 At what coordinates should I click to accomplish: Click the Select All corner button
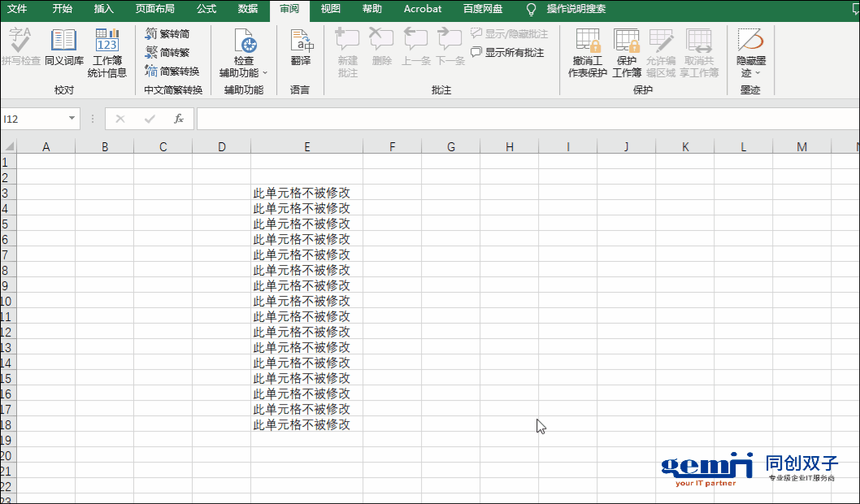8,146
